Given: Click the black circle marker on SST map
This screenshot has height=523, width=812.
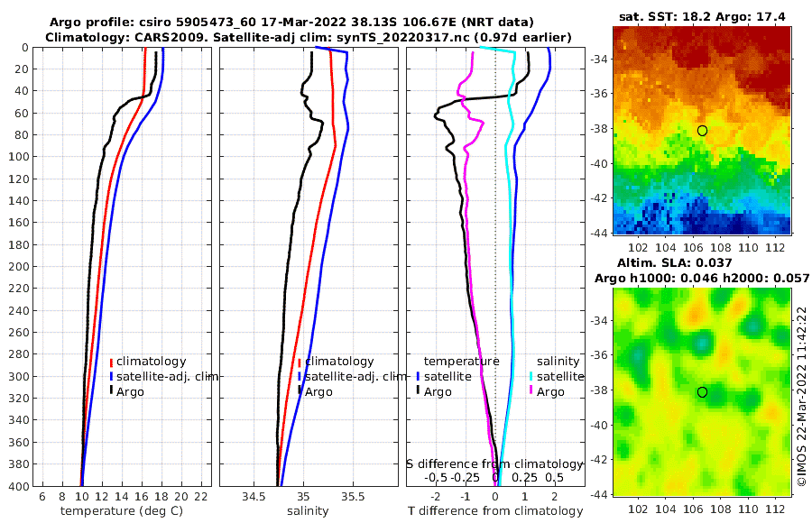Looking at the screenshot, I should coord(702,131).
